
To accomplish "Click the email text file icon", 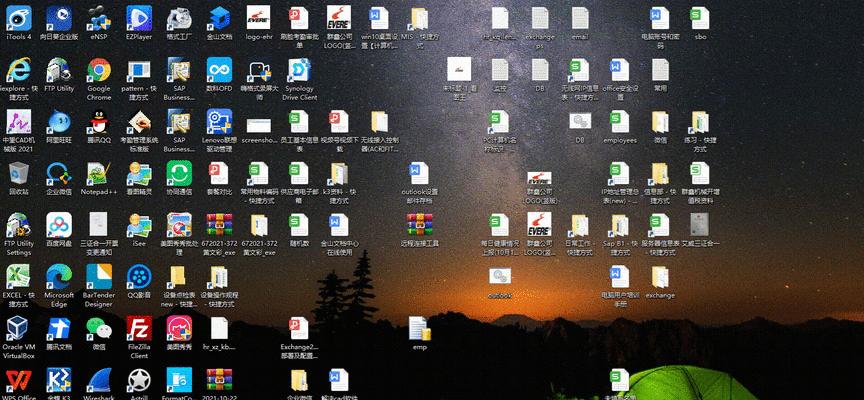I will [580, 18].
